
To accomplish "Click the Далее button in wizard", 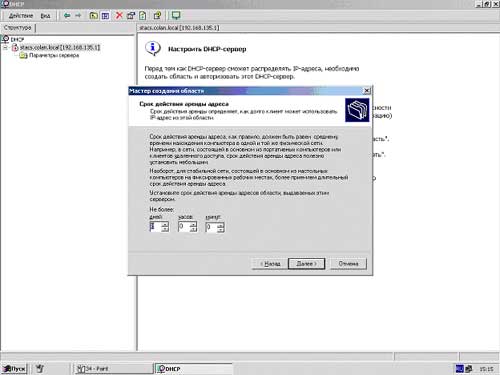I will [306, 264].
